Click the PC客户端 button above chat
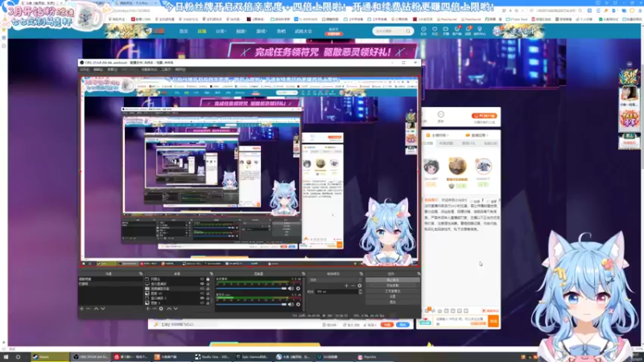The width and height of the screenshot is (644, 362). [x=485, y=116]
